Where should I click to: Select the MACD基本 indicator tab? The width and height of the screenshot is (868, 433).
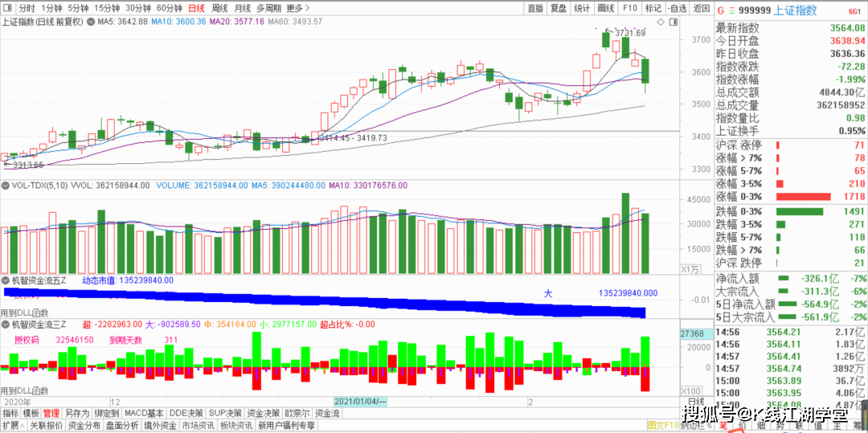tap(144, 413)
